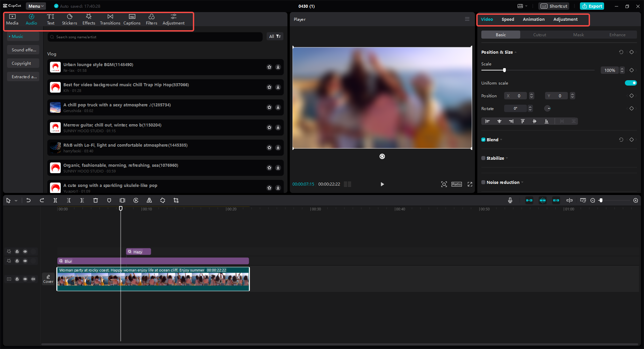Start recording a voiceover with the microphone icon

coord(510,200)
